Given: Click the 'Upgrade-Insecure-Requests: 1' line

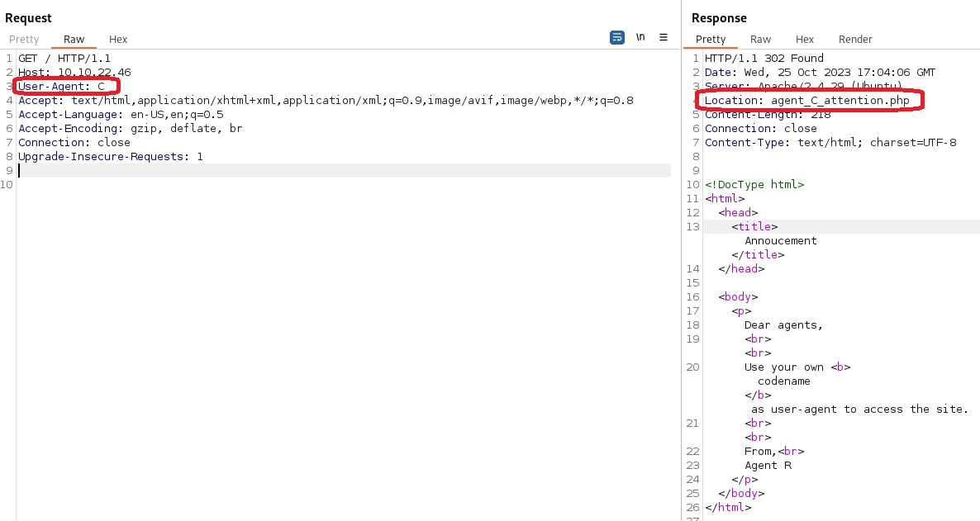Looking at the screenshot, I should 111,157.
